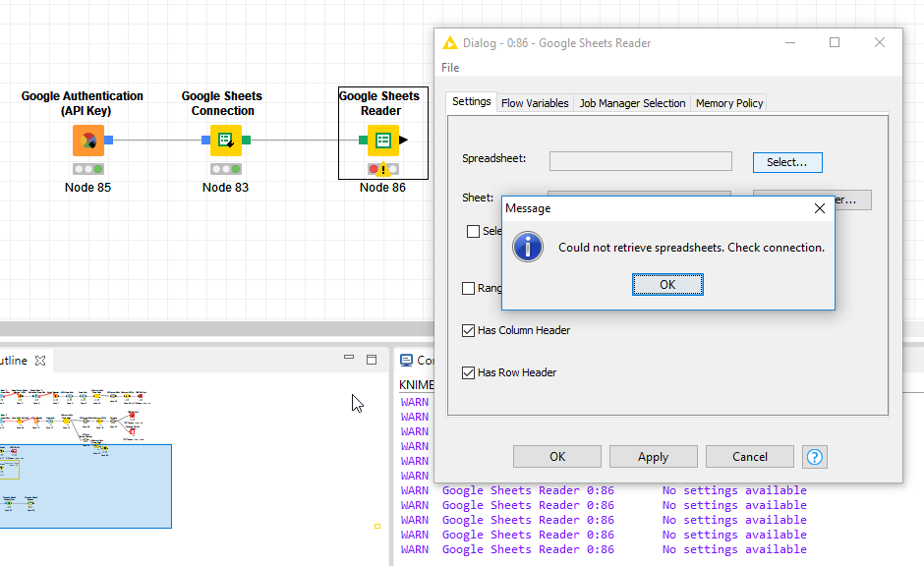Click the Google Authentication (API Key) node icon
Viewport: 924px width, 566px height.
(x=88, y=141)
